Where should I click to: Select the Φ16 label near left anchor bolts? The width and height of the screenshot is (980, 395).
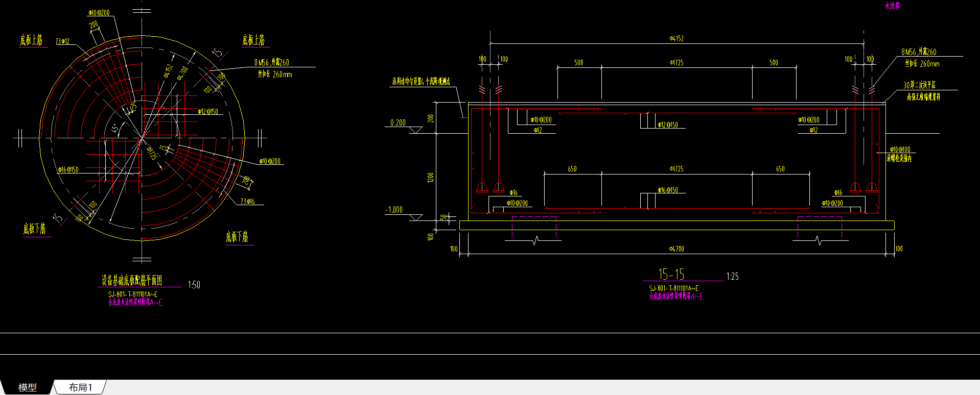[x=514, y=192]
